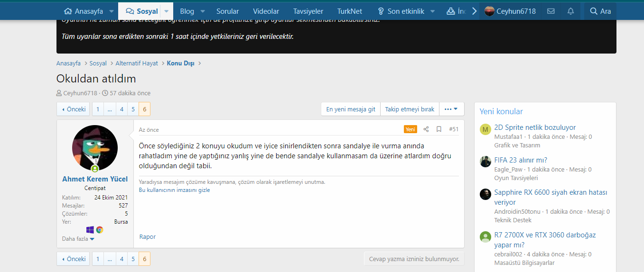Click Mustafaa1's yellow M avatar
The height and width of the screenshot is (272, 644).
[485, 130]
